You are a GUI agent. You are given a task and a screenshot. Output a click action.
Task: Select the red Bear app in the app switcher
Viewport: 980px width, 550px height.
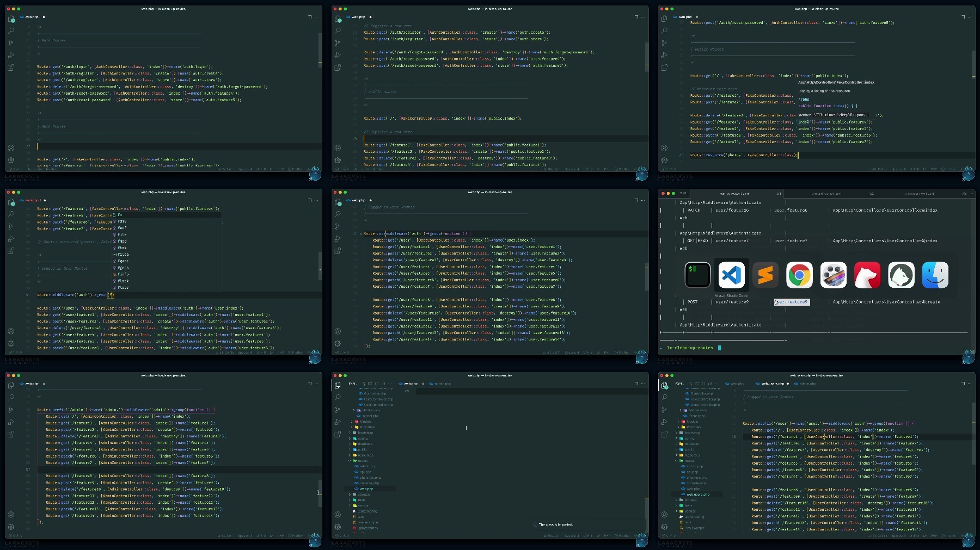867,275
